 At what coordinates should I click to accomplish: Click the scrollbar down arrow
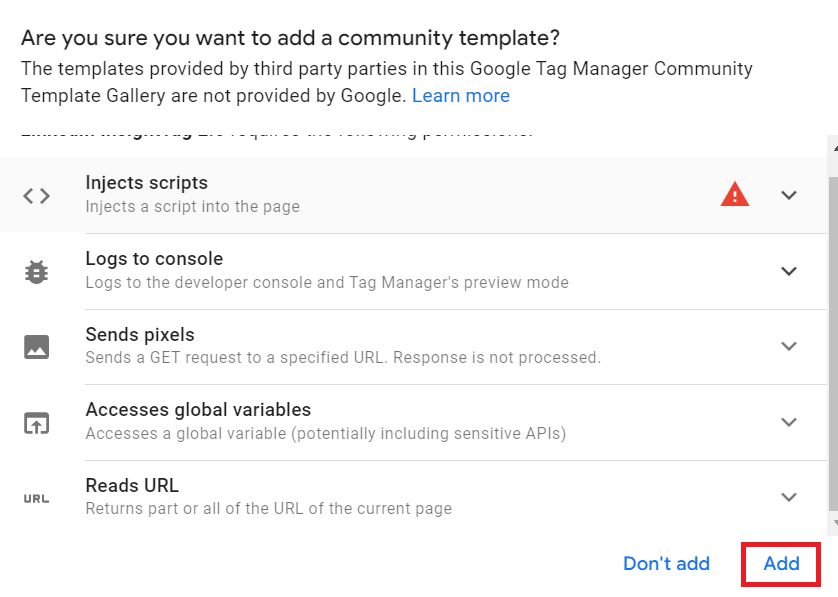click(x=833, y=523)
